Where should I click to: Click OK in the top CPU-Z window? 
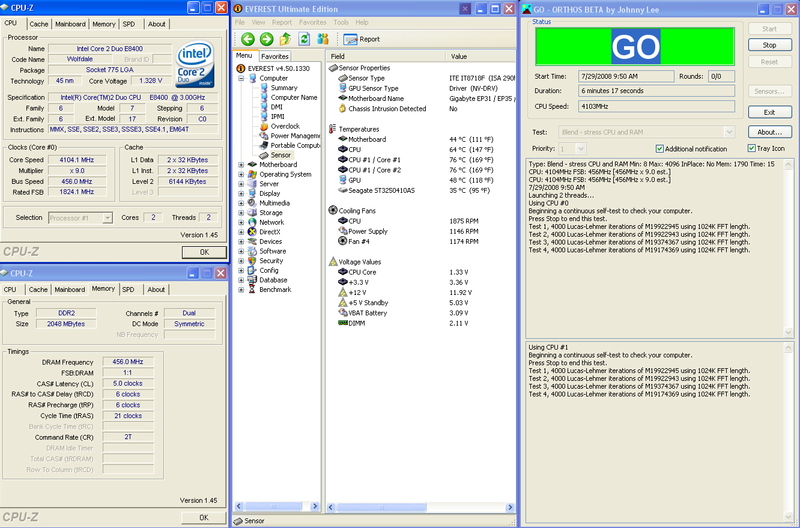pos(204,252)
